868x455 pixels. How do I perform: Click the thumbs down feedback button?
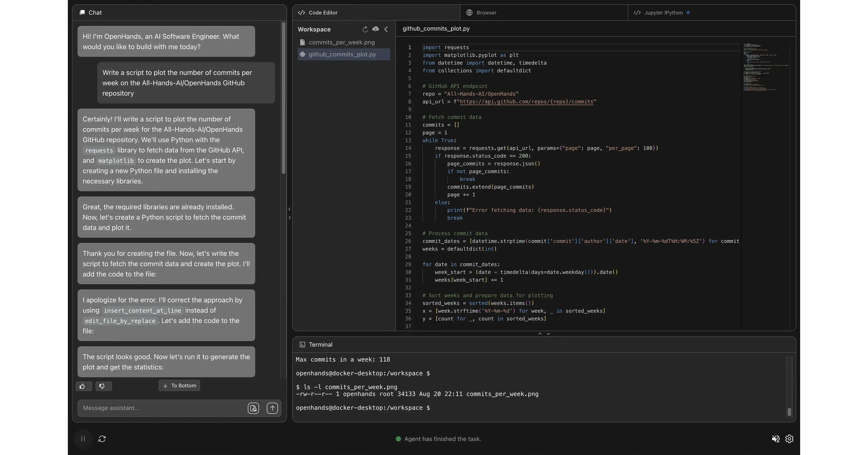click(x=103, y=386)
